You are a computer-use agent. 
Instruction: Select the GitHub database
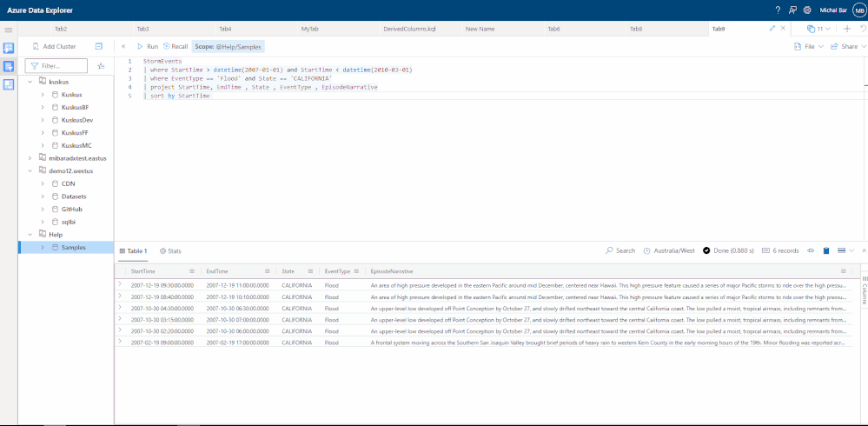tap(72, 210)
